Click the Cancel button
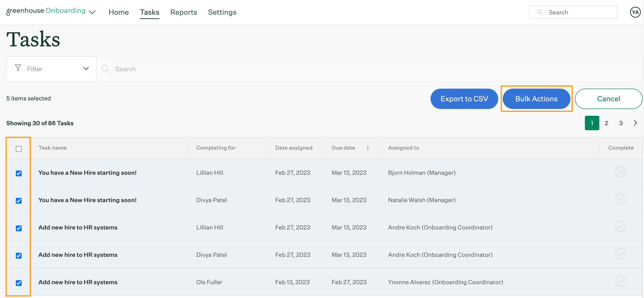644x298 pixels. click(608, 99)
